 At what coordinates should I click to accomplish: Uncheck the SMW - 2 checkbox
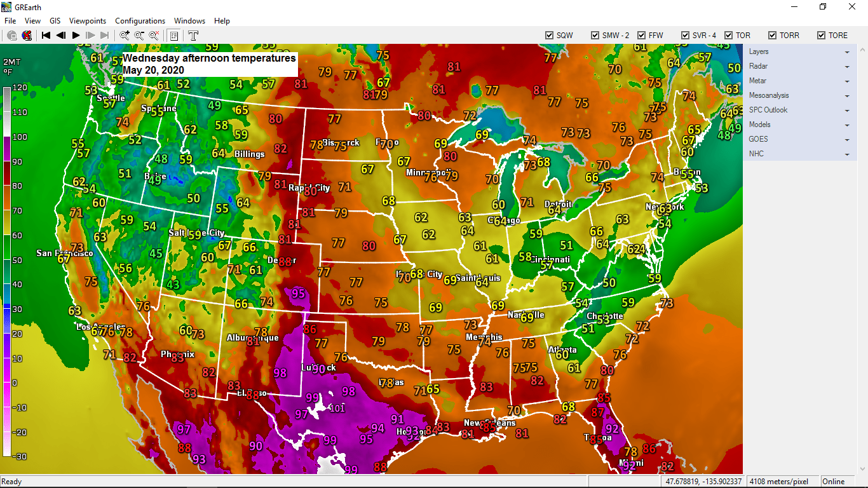click(x=595, y=36)
